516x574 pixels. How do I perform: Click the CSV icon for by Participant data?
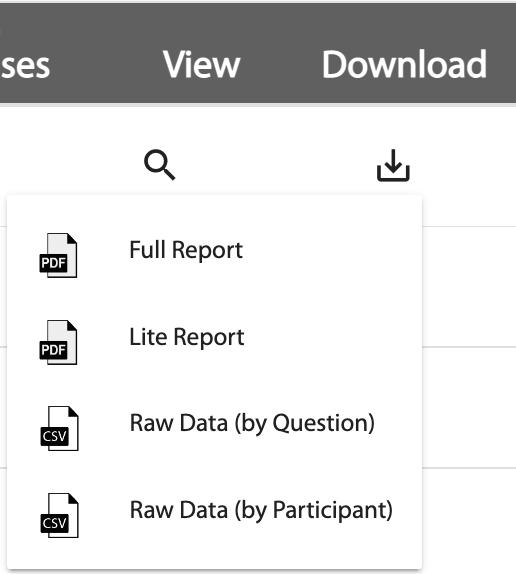(59, 515)
